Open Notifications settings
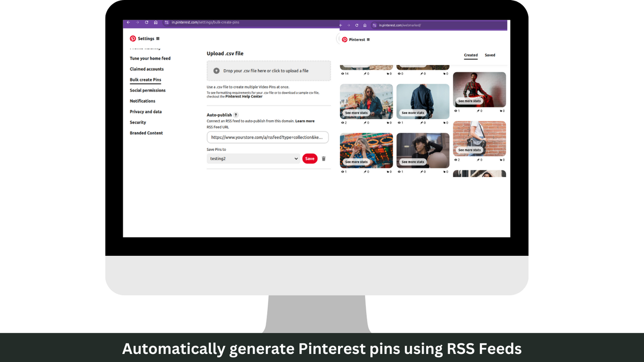The image size is (644, 362). [x=142, y=101]
